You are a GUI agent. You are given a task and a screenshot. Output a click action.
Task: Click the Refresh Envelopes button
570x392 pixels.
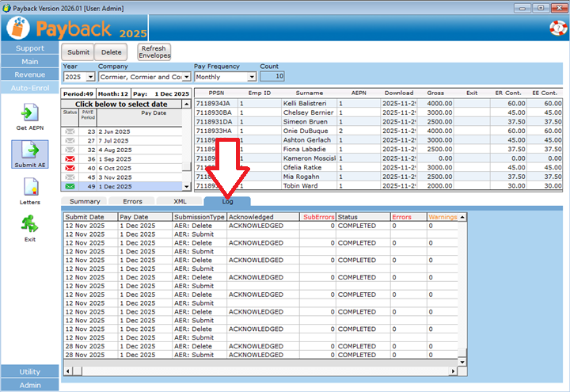pos(154,52)
